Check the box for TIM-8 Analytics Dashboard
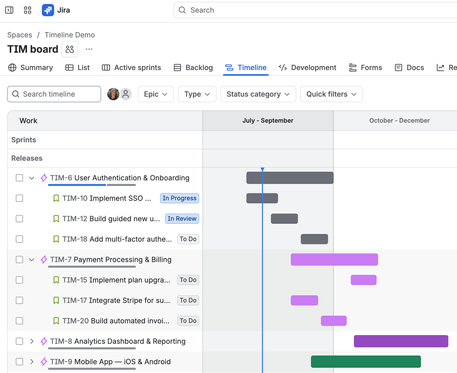The width and height of the screenshot is (457, 373). [19, 341]
